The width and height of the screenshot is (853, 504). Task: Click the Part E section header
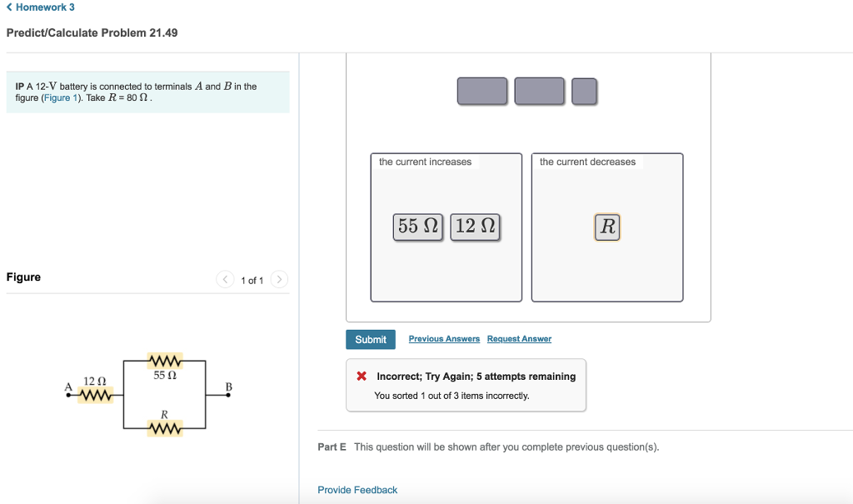(x=331, y=447)
